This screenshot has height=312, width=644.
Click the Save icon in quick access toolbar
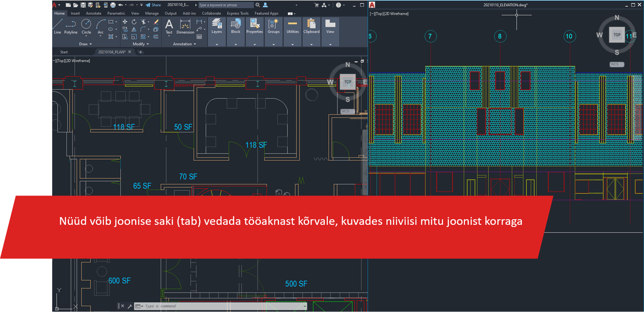click(x=83, y=5)
